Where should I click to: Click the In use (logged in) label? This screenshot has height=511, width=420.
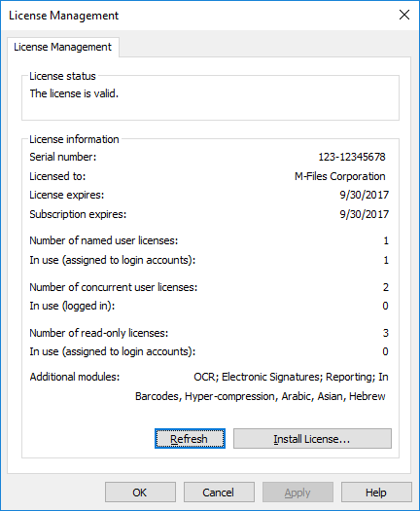[72, 306]
